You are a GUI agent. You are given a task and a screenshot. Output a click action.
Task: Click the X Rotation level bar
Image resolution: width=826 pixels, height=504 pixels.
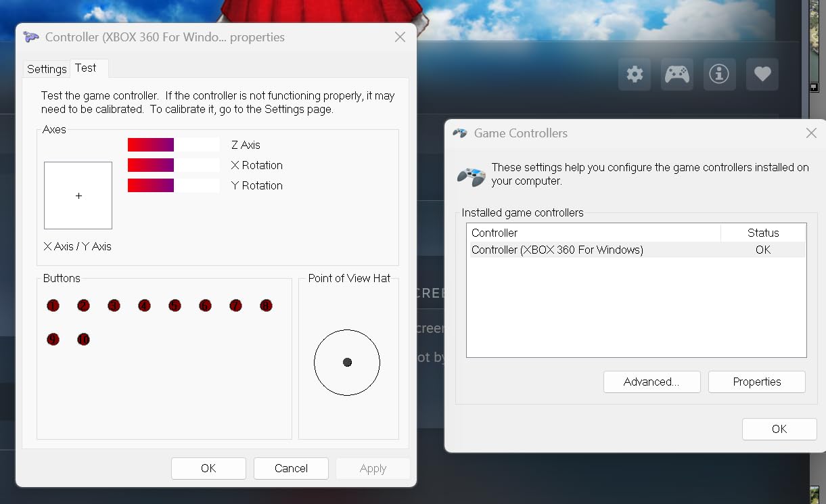(x=173, y=165)
